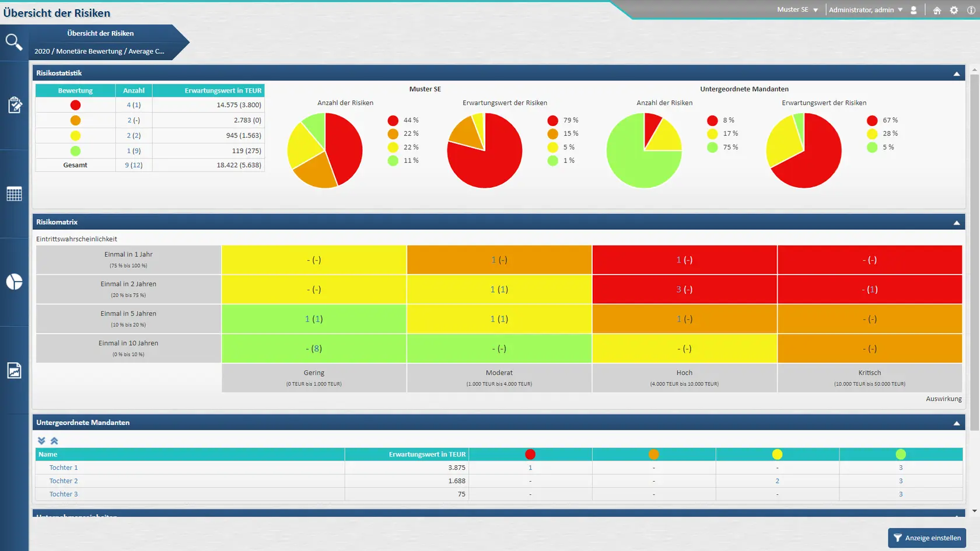Click the user profile icon
980x551 pixels.
click(914, 10)
